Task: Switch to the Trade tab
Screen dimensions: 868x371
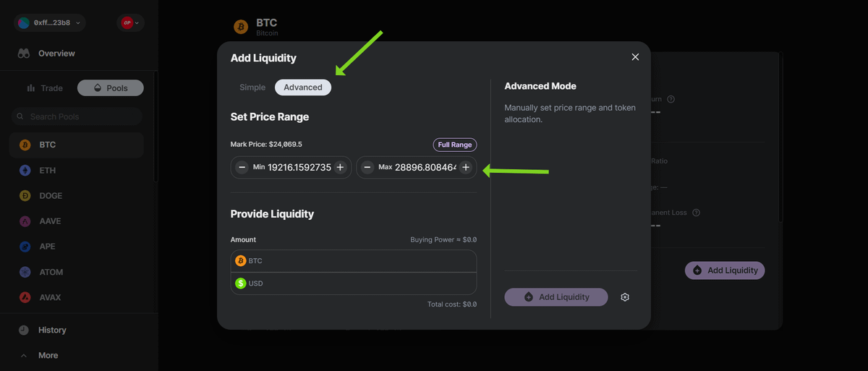Action: [45, 88]
